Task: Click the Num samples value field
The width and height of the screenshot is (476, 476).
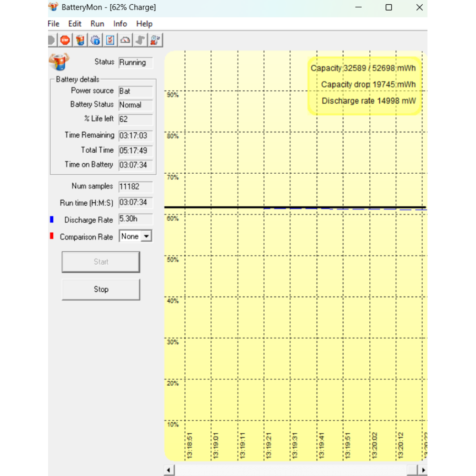Action: [x=136, y=187]
